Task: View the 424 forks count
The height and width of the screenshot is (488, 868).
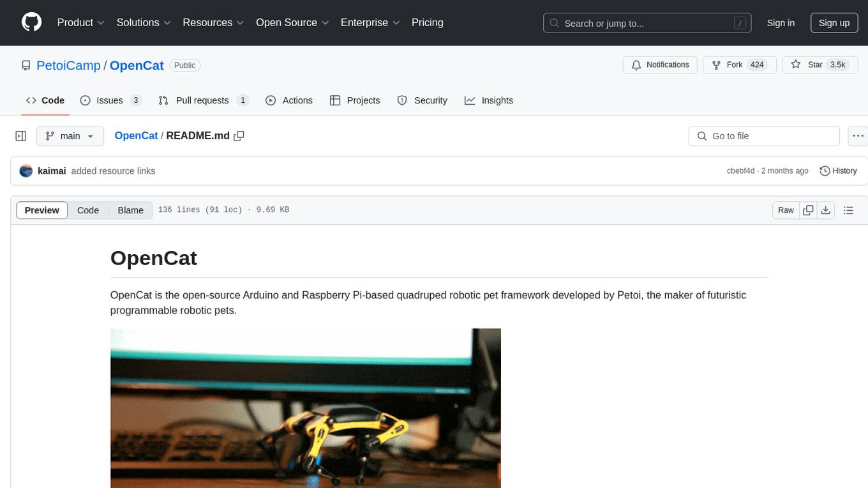Action: 758,65
